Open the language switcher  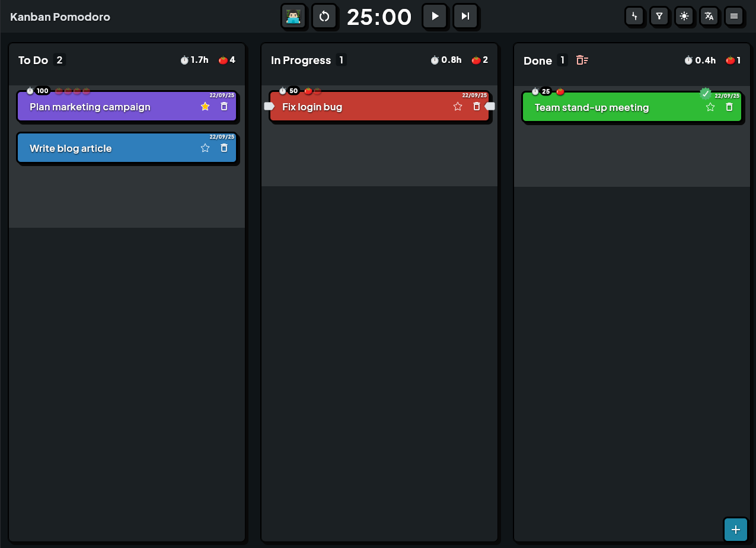click(710, 17)
